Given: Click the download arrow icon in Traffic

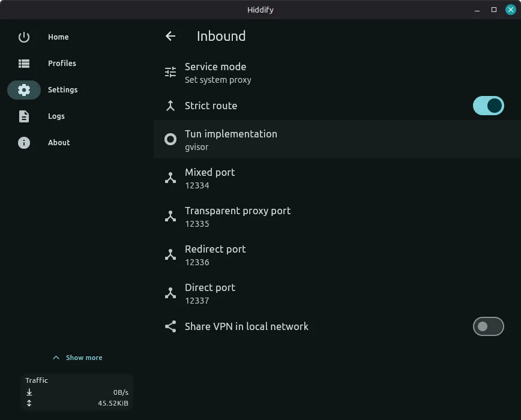Looking at the screenshot, I should coord(29,392).
